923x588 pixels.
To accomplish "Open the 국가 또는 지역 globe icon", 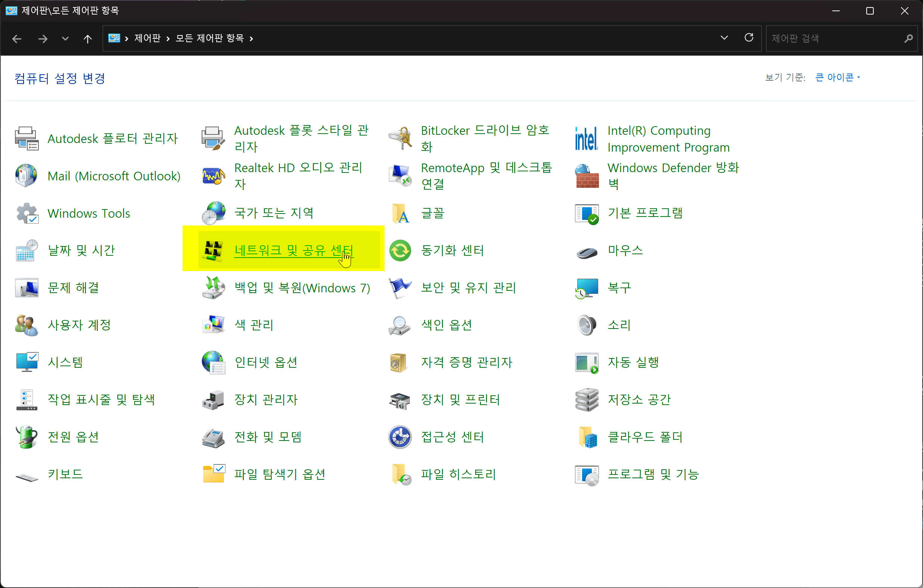I will [213, 213].
